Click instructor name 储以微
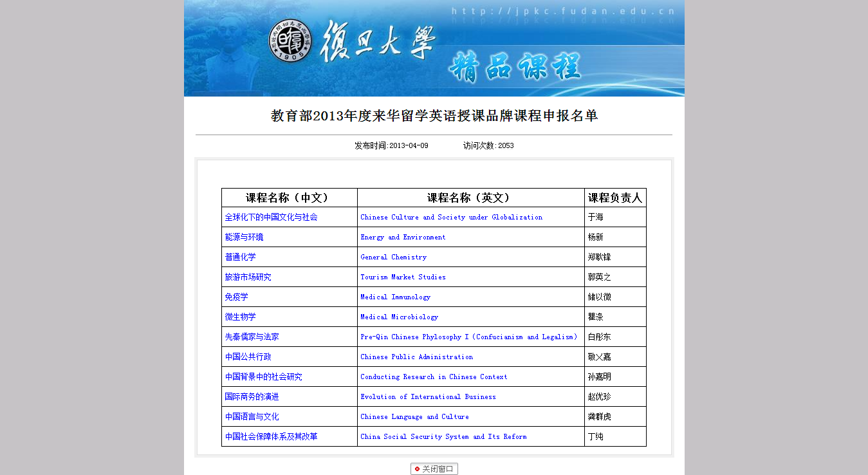Viewport: 868px width, 475px height. click(600, 297)
